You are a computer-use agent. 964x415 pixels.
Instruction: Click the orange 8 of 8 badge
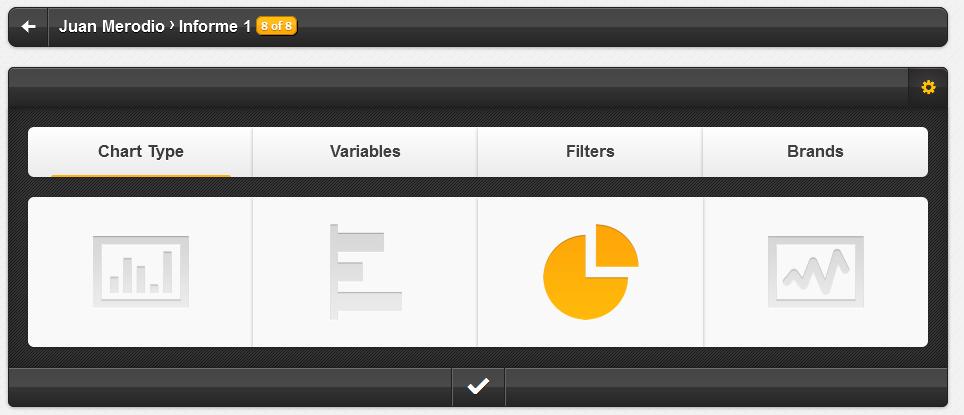coord(277,26)
